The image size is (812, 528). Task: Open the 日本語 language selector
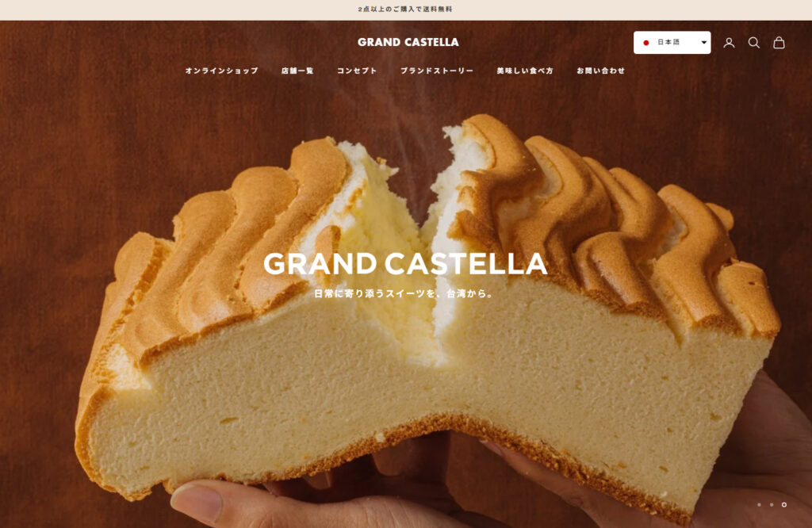pos(672,43)
